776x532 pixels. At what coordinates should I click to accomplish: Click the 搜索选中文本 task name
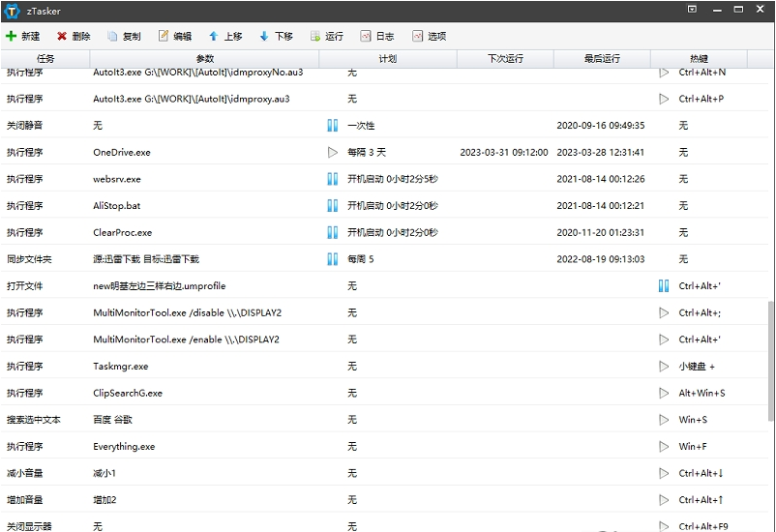[x=34, y=419]
